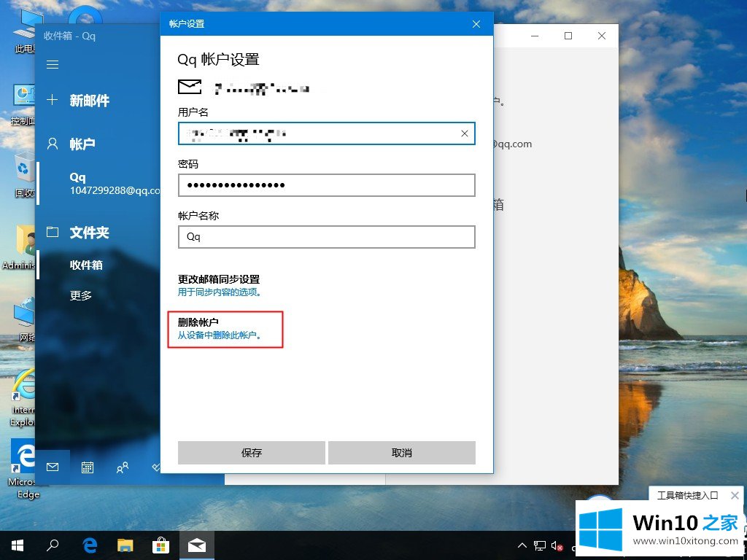Open the 网络 desktop icon
747x560 pixels.
coord(24,319)
